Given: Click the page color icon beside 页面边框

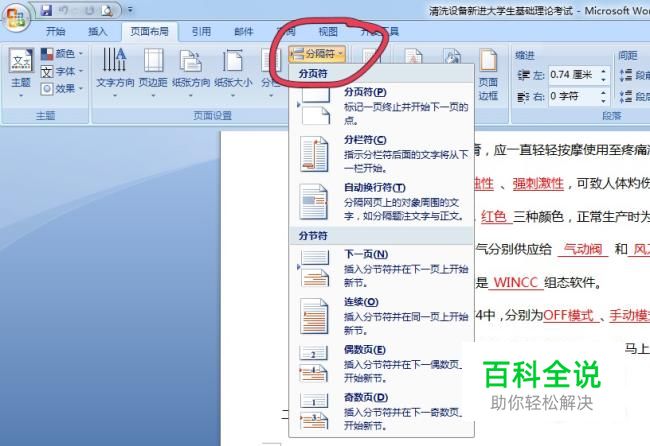Looking at the screenshot, I should tap(452, 58).
